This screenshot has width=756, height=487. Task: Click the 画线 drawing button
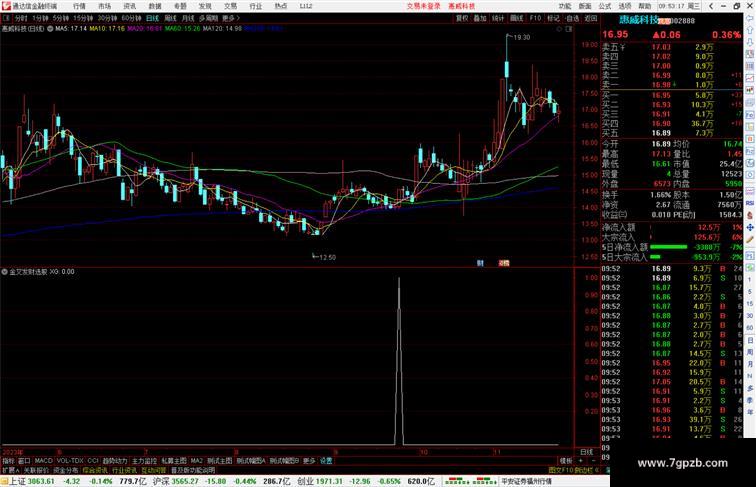click(x=516, y=18)
